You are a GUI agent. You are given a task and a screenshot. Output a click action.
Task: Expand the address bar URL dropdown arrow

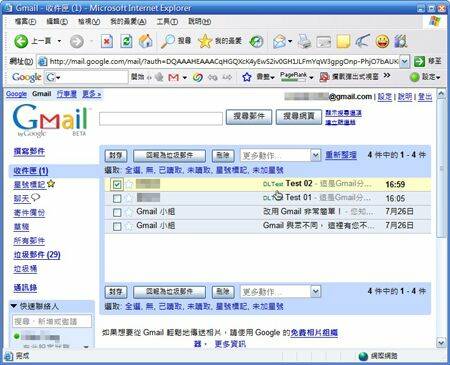point(404,61)
